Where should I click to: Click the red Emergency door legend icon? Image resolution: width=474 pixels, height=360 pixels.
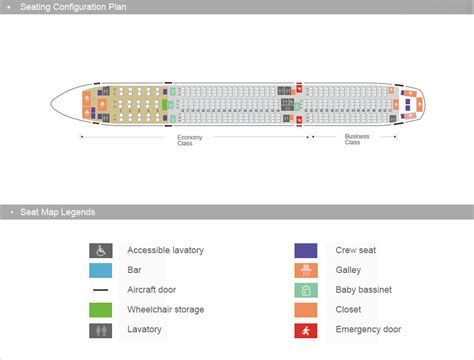pos(306,331)
